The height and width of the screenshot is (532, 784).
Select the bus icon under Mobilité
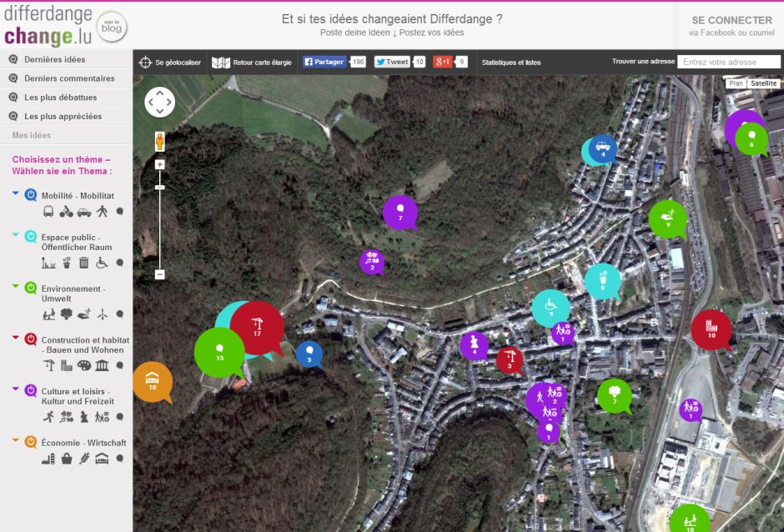click(x=48, y=212)
